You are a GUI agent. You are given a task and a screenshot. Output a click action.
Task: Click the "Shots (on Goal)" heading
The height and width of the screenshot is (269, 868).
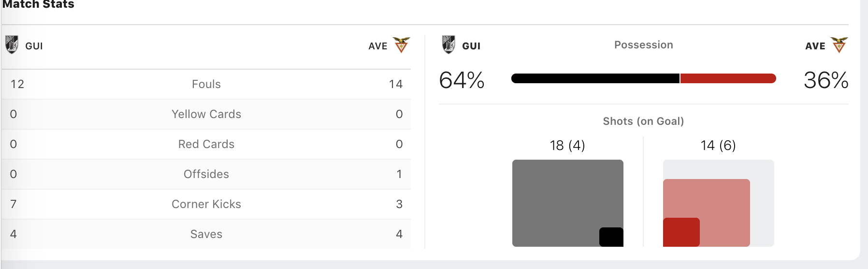click(643, 121)
